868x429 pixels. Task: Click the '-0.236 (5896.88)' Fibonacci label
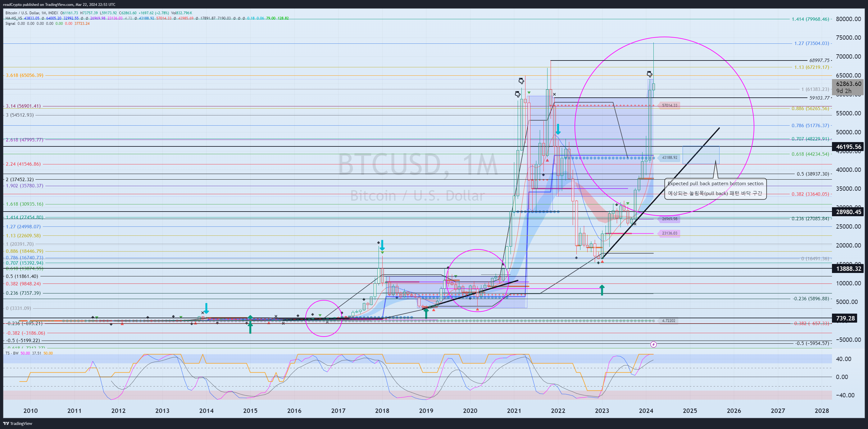(811, 299)
